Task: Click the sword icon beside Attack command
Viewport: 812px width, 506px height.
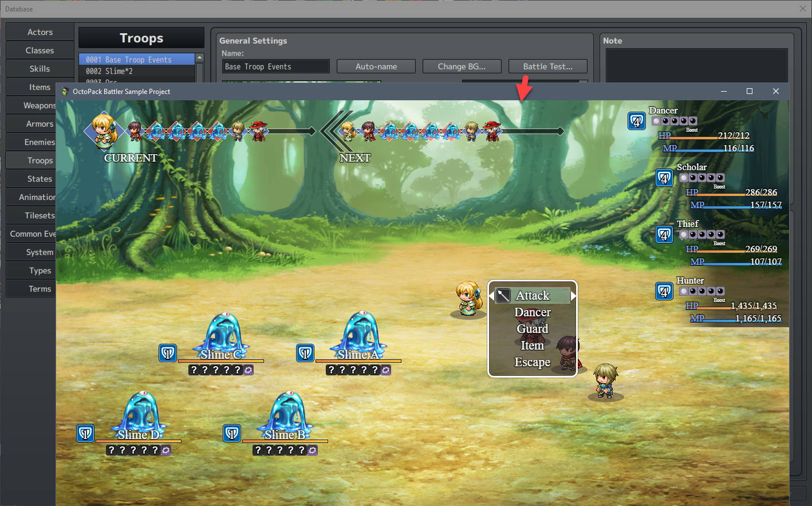Action: (503, 296)
